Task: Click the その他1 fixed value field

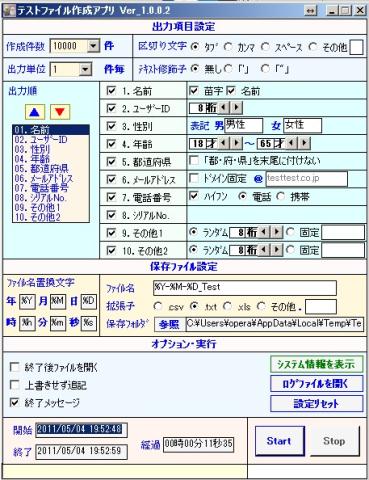Action: point(343,232)
